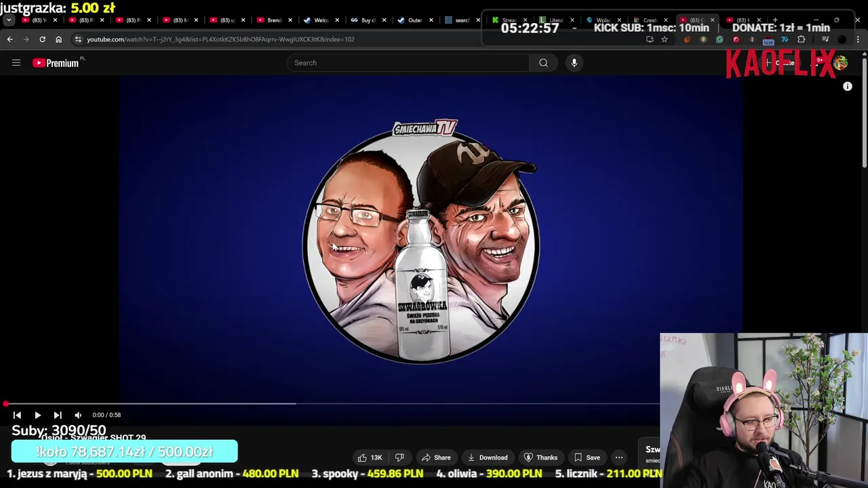868x488 pixels.
Task: Focus the YouTube search field
Action: tap(408, 63)
